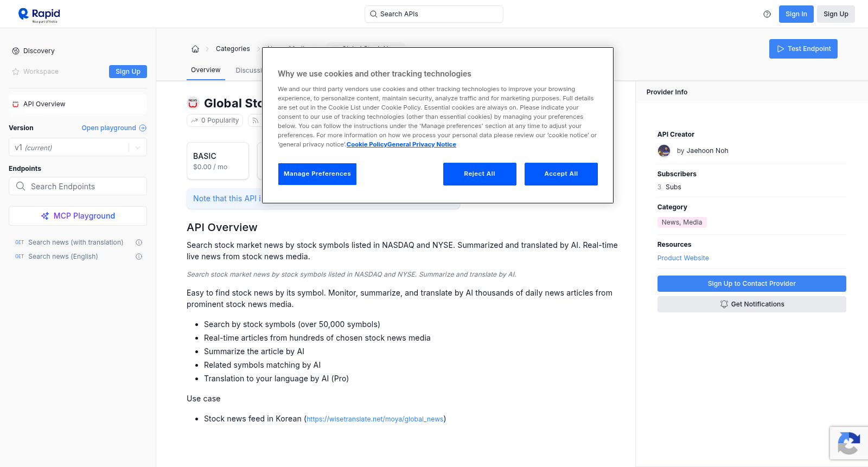Open Discovery in the sidebar
Viewport: 868px width, 467px height.
click(39, 51)
